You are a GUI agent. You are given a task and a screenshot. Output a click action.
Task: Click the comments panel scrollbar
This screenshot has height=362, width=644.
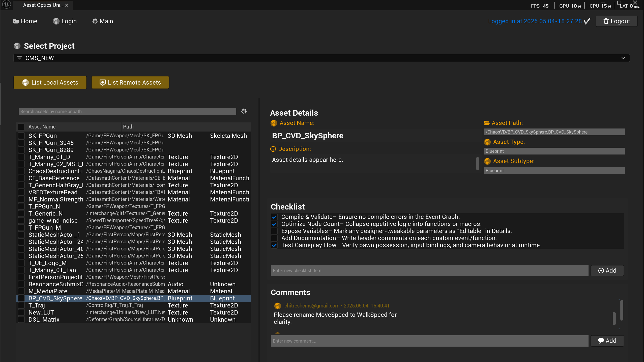(x=622, y=310)
